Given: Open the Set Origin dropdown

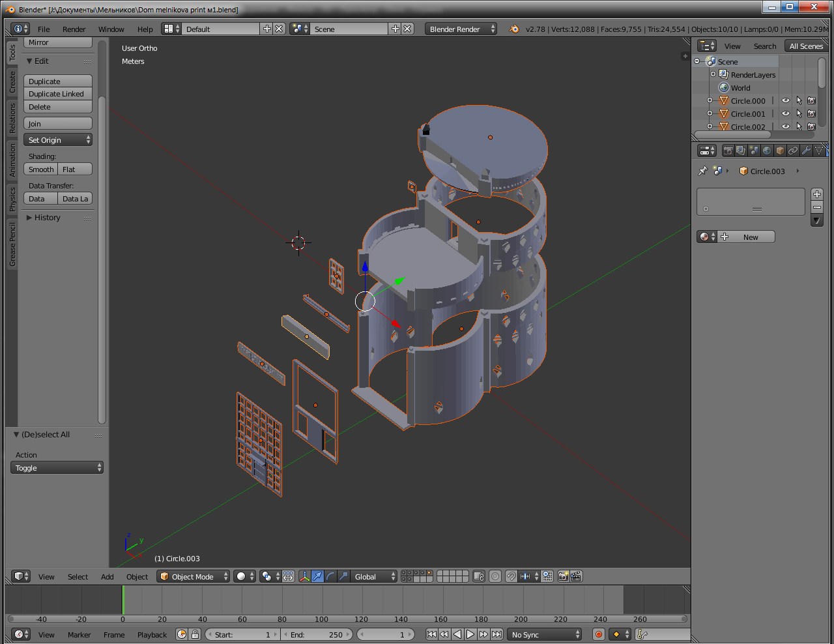Looking at the screenshot, I should (x=58, y=139).
